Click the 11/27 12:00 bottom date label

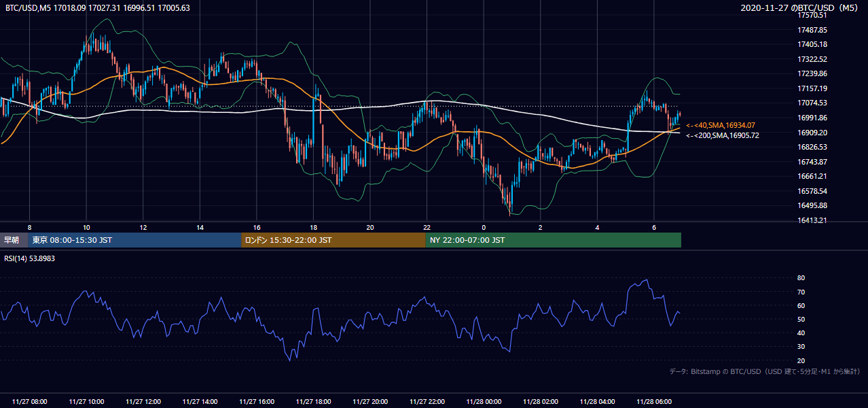coord(143,401)
